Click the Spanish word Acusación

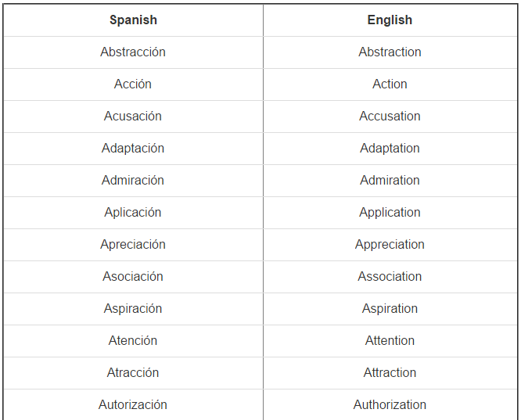[133, 117]
